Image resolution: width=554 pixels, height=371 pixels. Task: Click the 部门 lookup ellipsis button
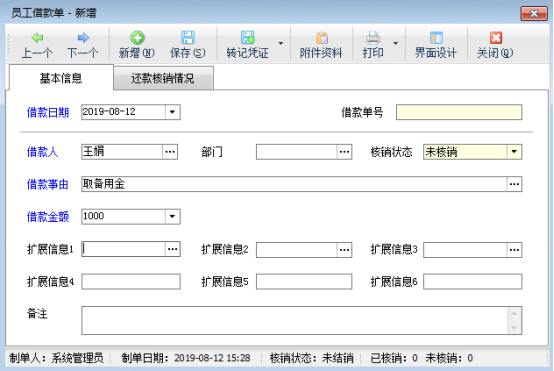pyautogui.click(x=344, y=152)
